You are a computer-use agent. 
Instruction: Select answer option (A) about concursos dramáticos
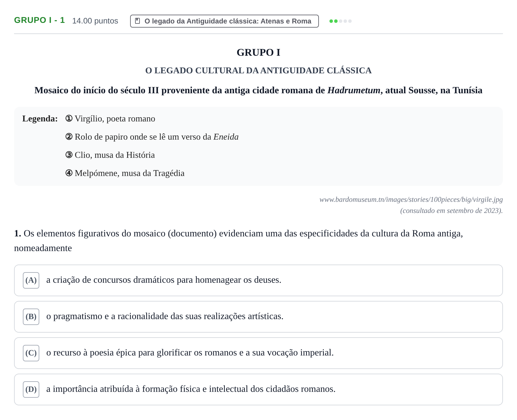coord(258,280)
